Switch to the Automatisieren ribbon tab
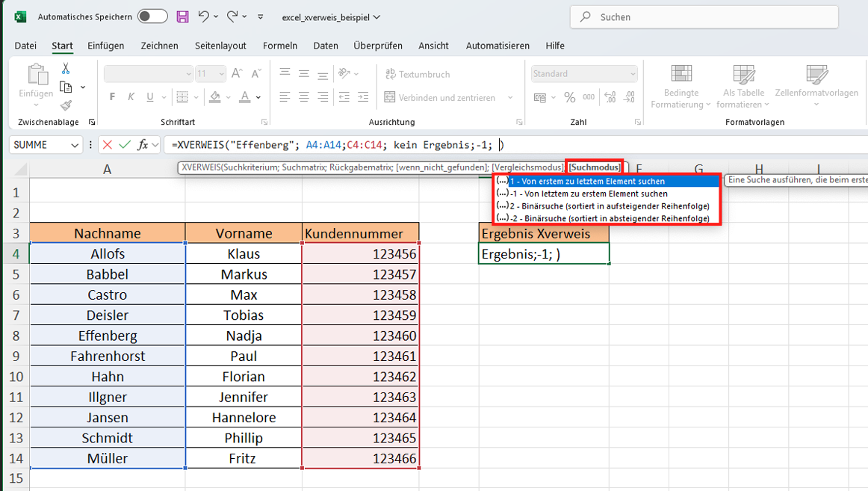Screen dimensions: 868x491 (x=497, y=46)
